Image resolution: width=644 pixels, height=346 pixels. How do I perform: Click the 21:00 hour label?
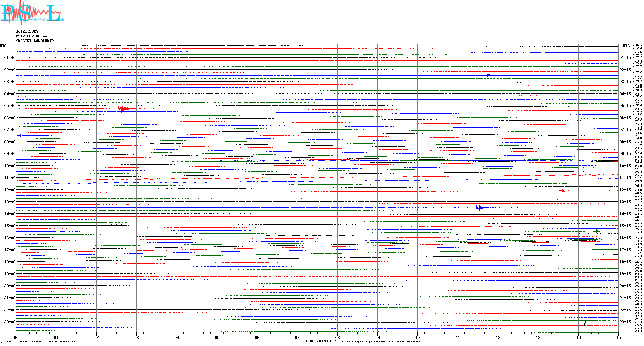point(10,298)
